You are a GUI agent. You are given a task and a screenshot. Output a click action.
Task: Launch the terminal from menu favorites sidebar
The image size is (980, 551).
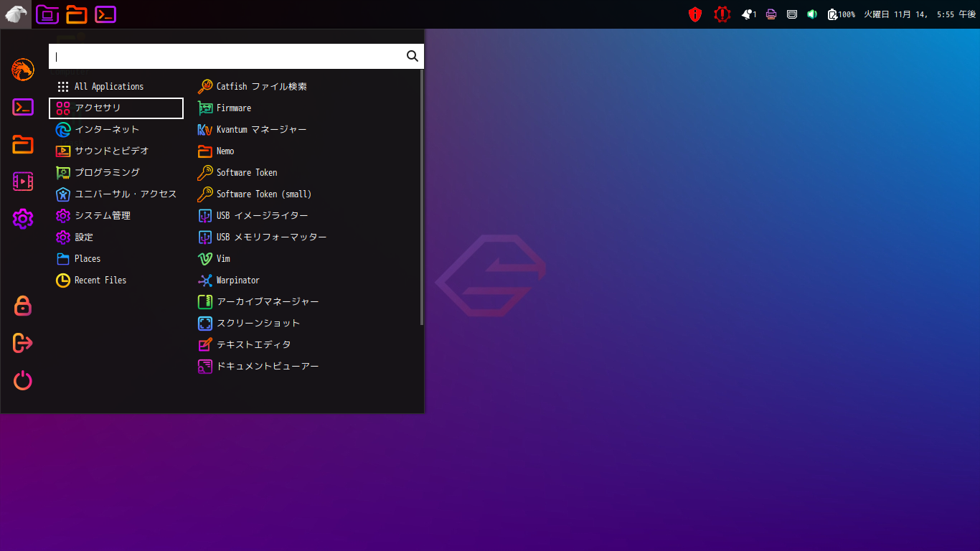pos(23,108)
